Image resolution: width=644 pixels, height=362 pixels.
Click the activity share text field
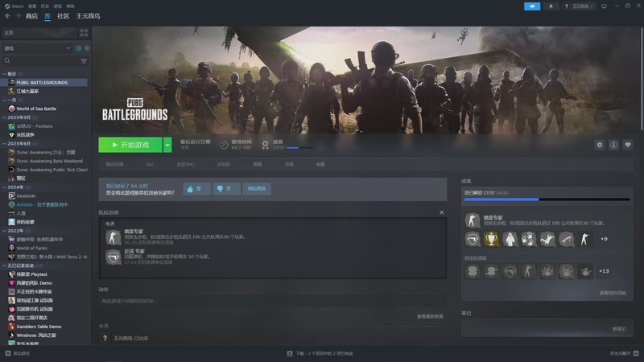pyautogui.click(x=273, y=301)
